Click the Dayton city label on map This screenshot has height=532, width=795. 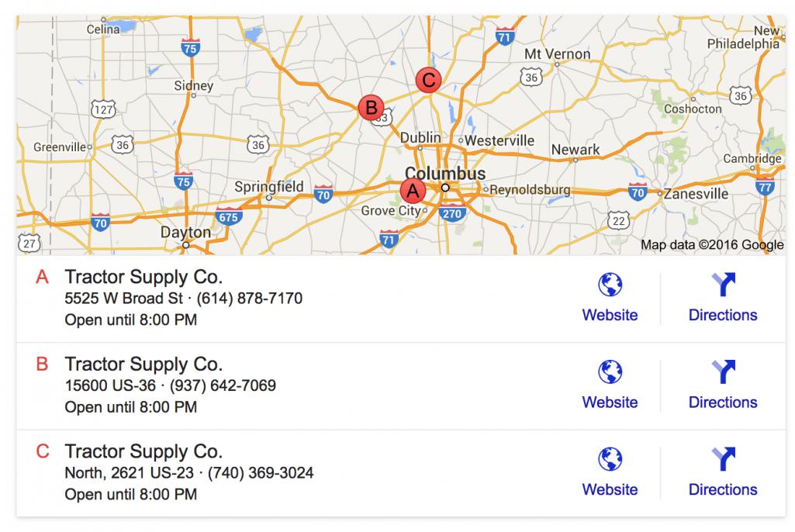point(185,233)
